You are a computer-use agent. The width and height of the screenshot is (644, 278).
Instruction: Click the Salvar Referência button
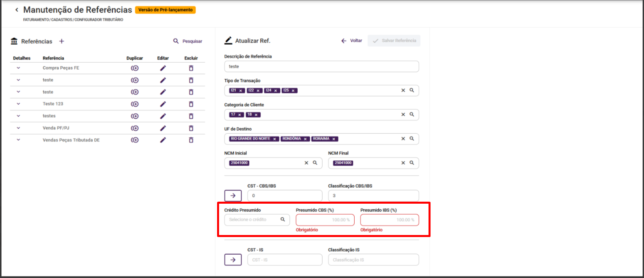394,41
